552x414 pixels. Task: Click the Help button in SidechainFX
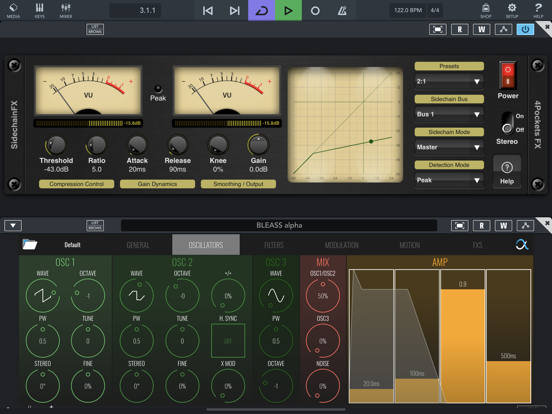coord(507,172)
